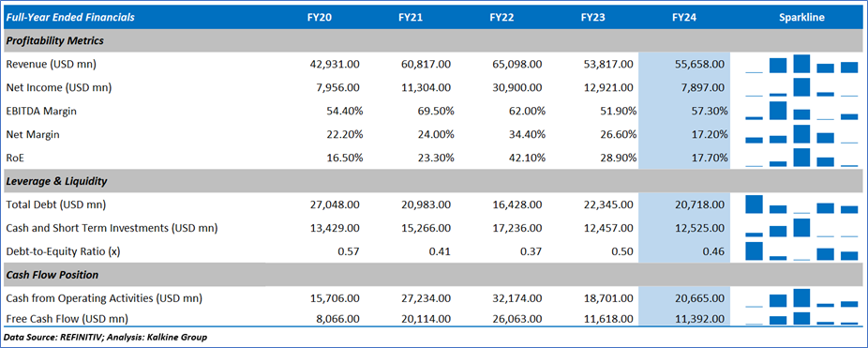Click FY24 revenue value 55,658.00
Viewport: 868px width, 348px height.
coord(699,65)
